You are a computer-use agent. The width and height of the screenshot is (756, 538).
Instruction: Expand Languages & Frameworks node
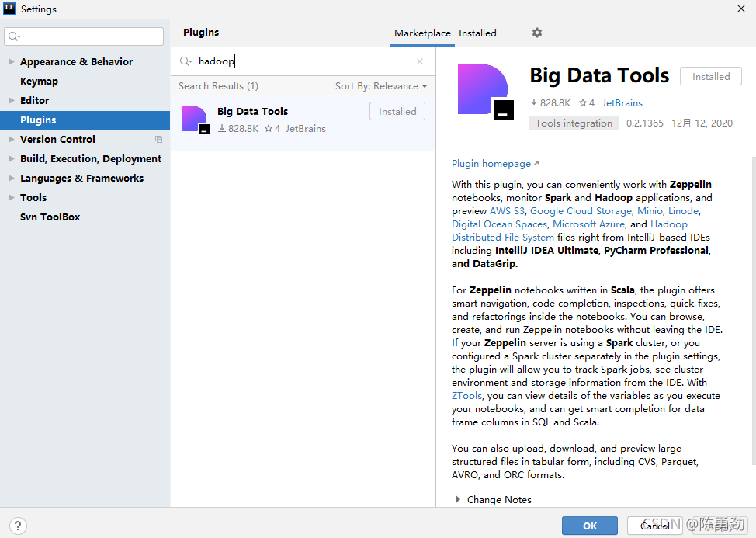[x=11, y=178]
